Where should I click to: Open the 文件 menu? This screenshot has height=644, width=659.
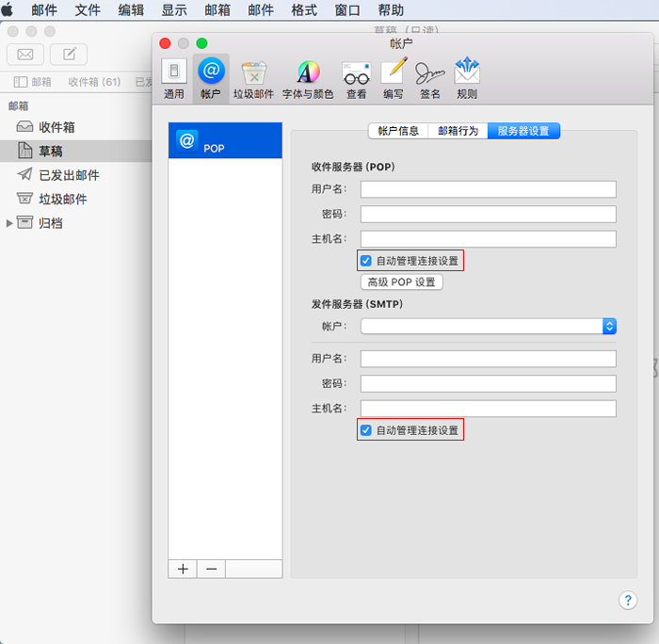point(88,9)
